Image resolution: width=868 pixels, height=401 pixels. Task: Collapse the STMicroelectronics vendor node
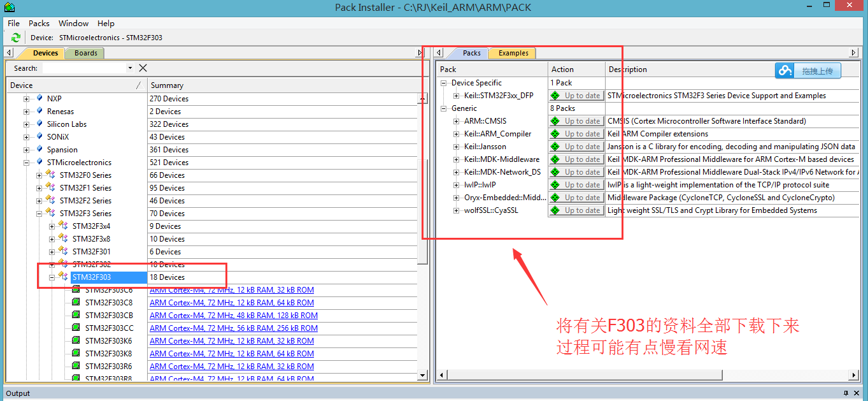pos(27,163)
